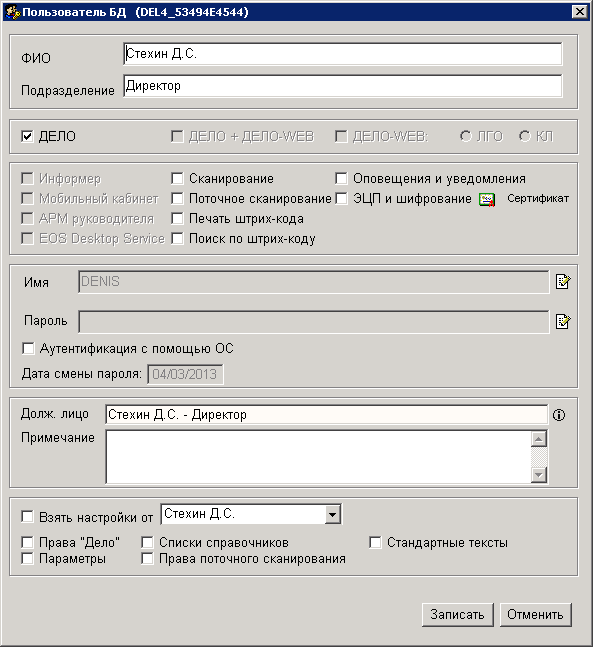The width and height of the screenshot is (593, 647).
Task: Check the Стандартные тексты checkbox
Action: click(375, 542)
